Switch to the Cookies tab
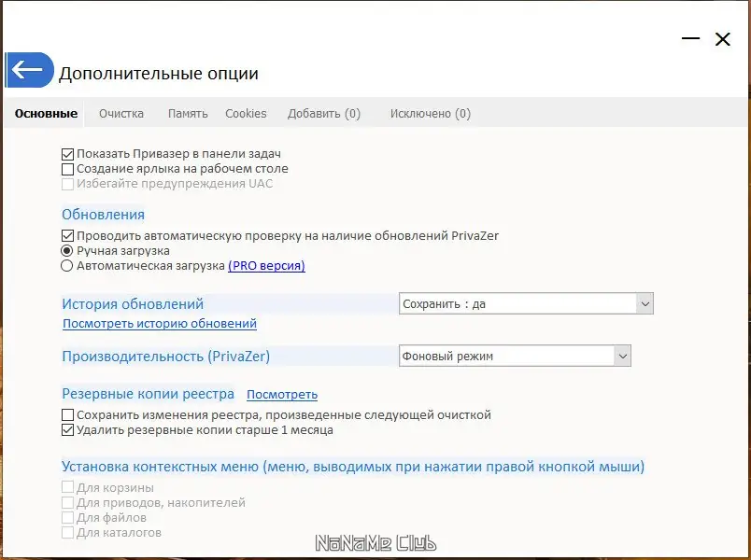751x560 pixels. [x=246, y=114]
